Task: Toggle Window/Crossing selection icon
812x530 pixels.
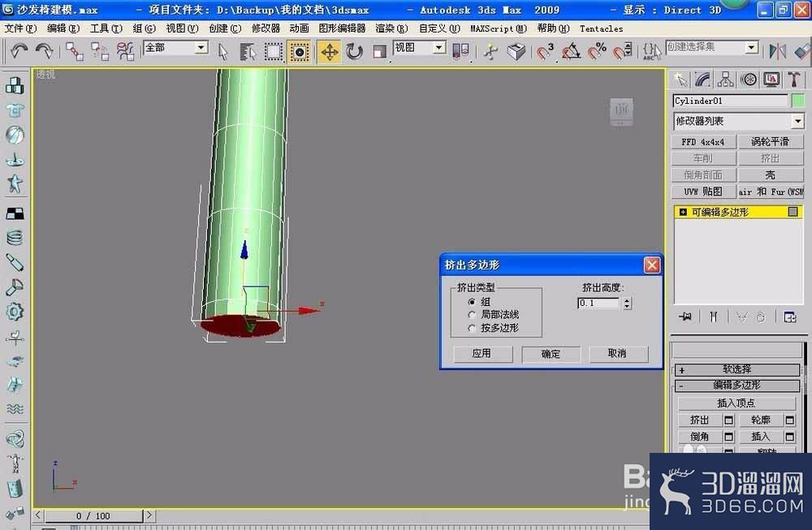Action: 300,52
